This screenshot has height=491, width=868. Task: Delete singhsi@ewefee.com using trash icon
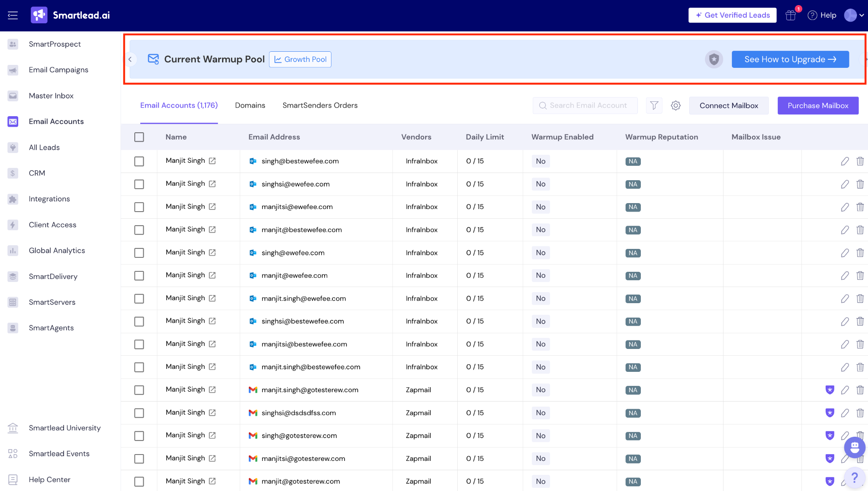tap(860, 184)
